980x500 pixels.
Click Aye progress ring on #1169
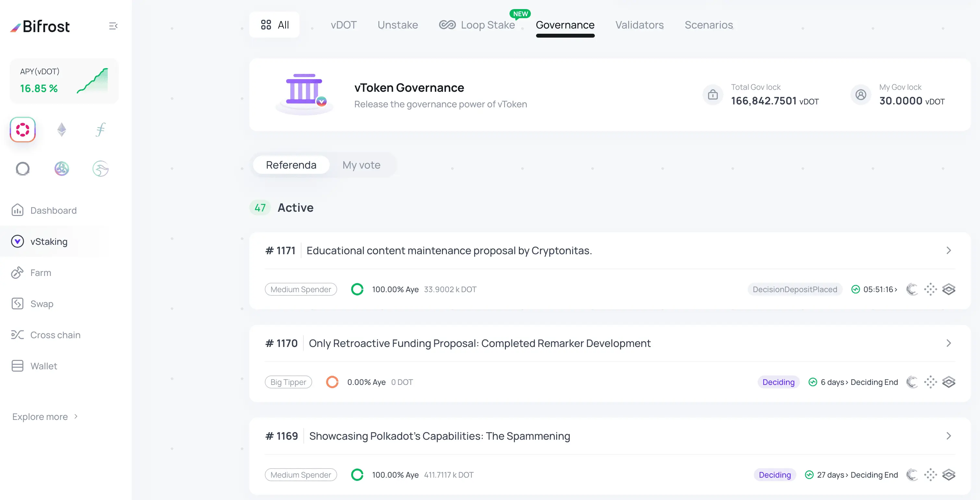coord(357,475)
